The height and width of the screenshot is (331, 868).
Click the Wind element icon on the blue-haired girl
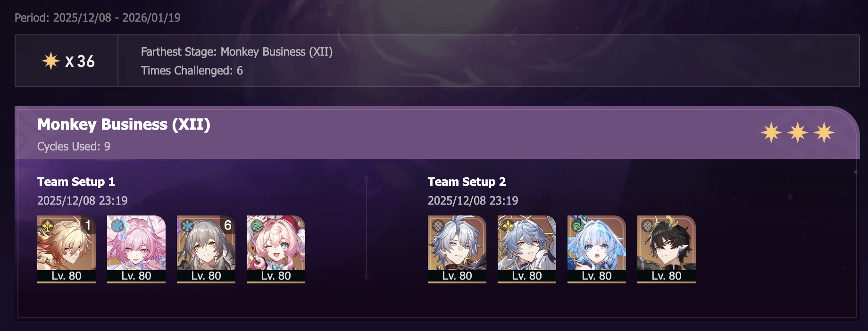pos(577,226)
